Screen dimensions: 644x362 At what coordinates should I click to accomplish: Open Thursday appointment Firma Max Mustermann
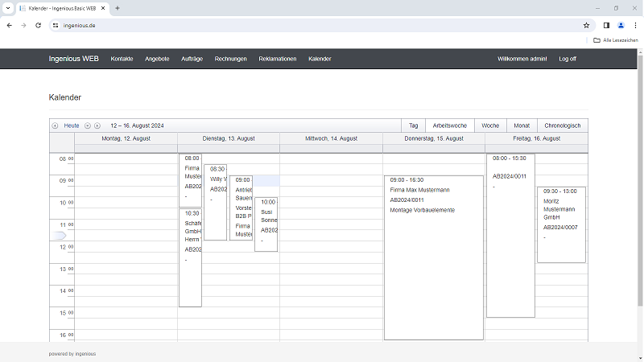[x=434, y=257]
